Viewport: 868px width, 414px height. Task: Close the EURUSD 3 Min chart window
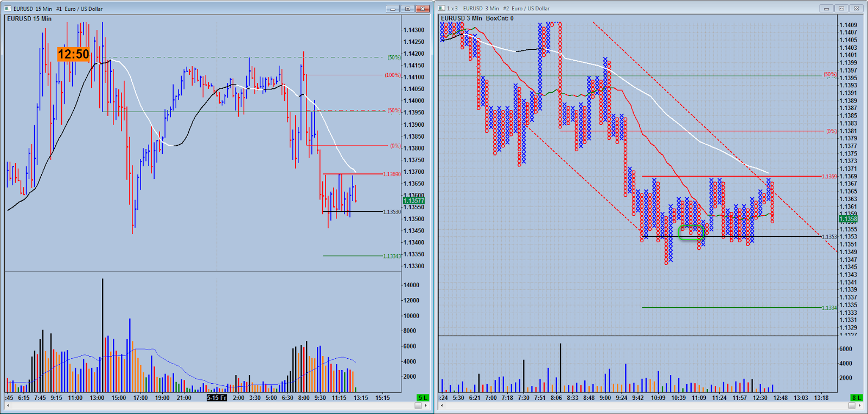pyautogui.click(x=856, y=8)
